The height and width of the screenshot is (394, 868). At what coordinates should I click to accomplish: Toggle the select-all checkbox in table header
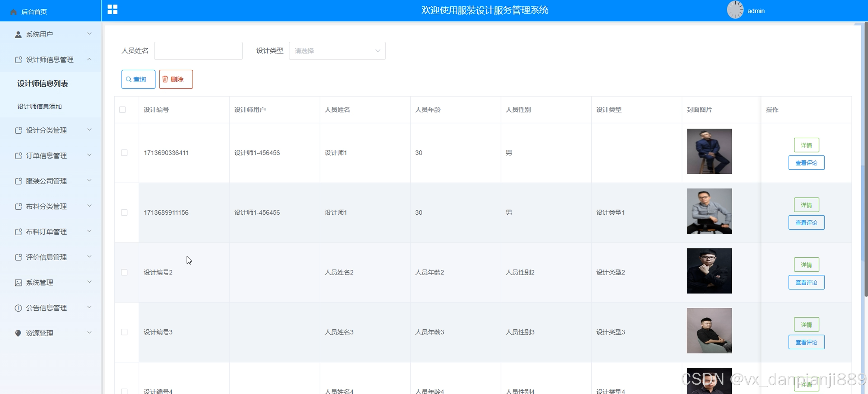click(x=122, y=110)
